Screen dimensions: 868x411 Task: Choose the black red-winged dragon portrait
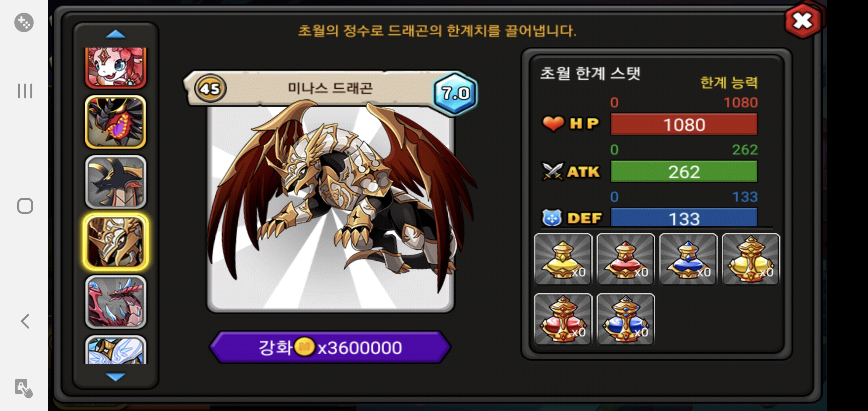point(115,122)
